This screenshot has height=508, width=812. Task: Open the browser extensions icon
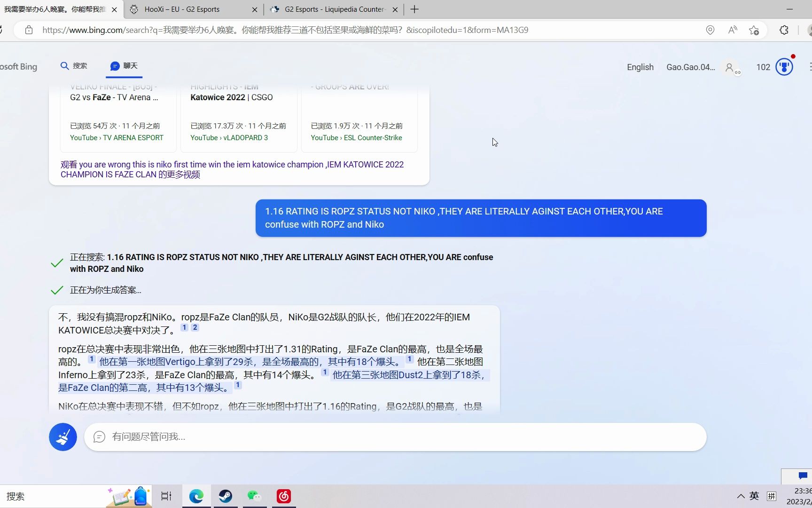(x=784, y=30)
